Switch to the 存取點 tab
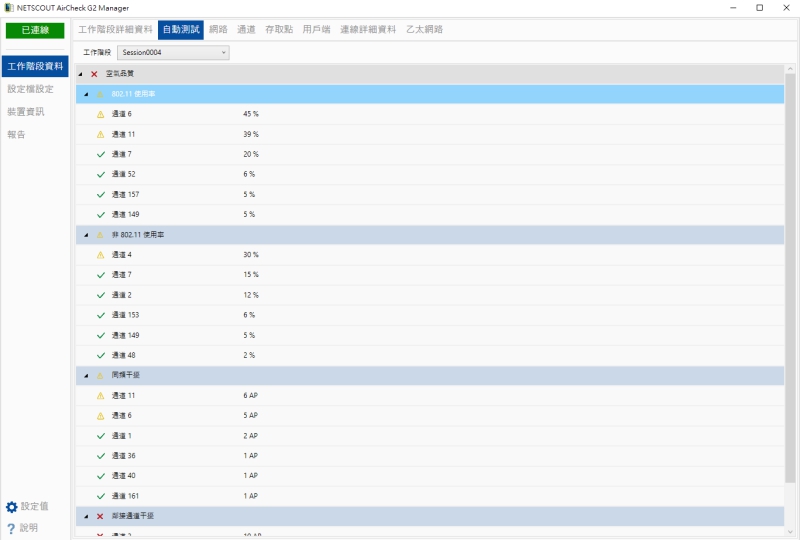Viewport: 800px width, 540px height. point(279,29)
